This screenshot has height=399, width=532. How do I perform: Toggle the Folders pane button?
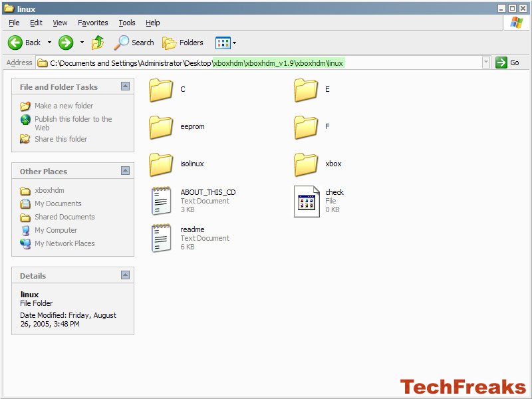(x=182, y=43)
